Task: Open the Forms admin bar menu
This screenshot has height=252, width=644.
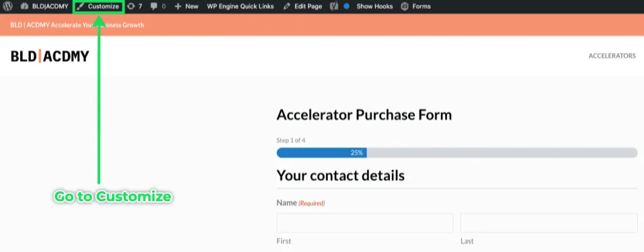Action: coord(416,6)
